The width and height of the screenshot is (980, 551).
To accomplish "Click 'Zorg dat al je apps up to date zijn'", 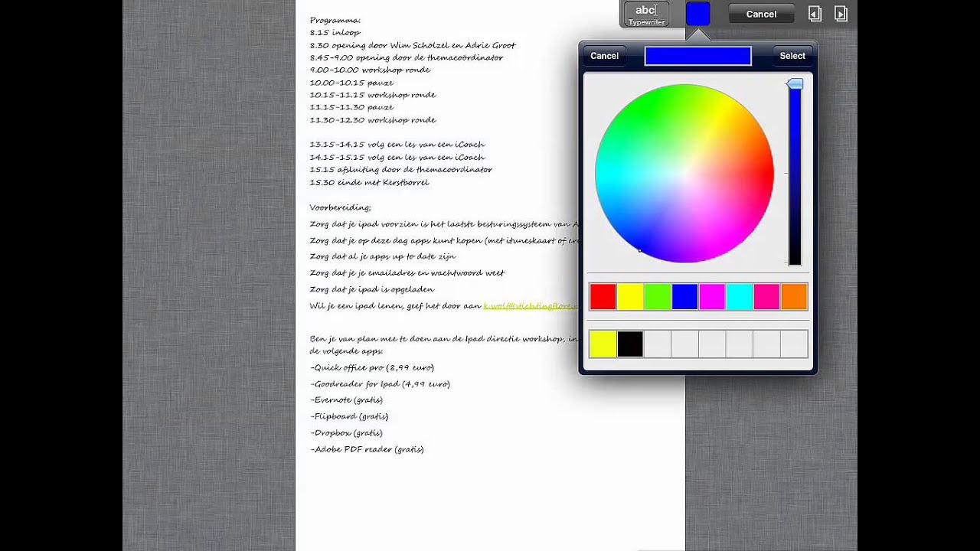I will coord(382,256).
